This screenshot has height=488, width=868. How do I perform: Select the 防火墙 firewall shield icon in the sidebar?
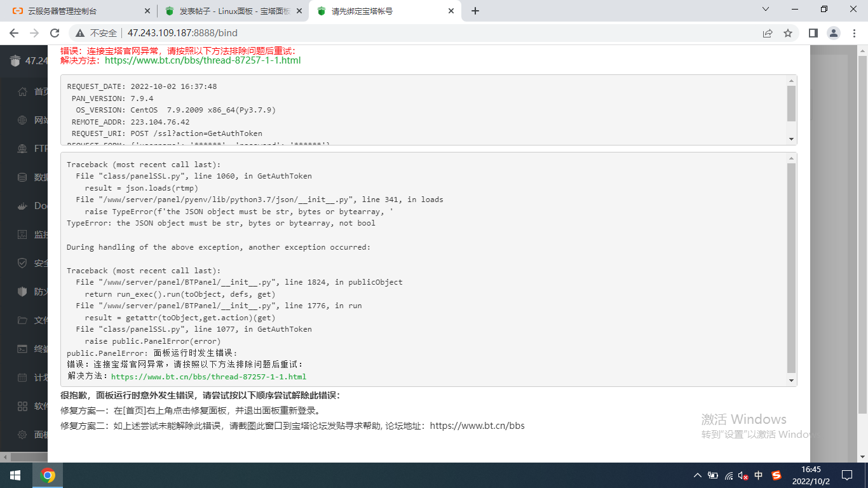(x=22, y=292)
